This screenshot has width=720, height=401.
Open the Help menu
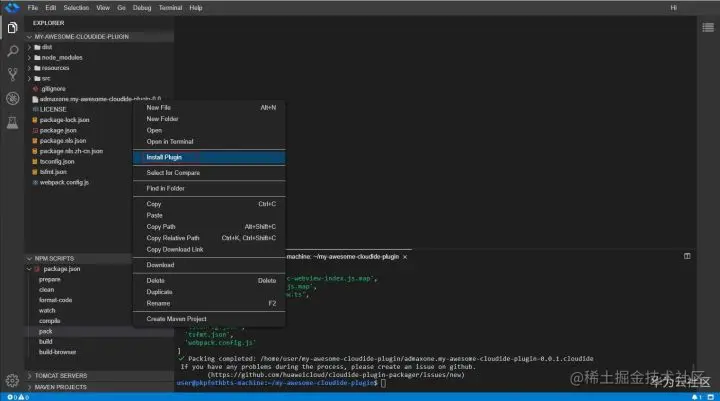pos(196,8)
